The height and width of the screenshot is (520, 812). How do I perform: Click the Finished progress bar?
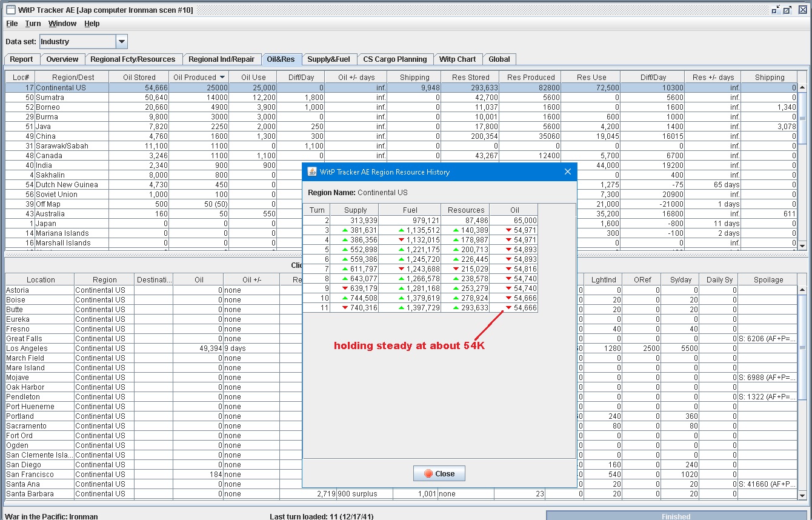676,516
